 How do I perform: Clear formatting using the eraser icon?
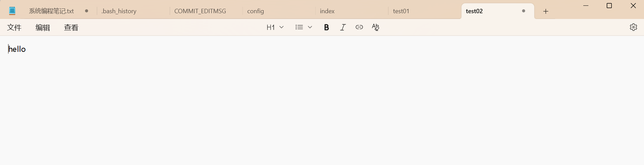point(375,27)
